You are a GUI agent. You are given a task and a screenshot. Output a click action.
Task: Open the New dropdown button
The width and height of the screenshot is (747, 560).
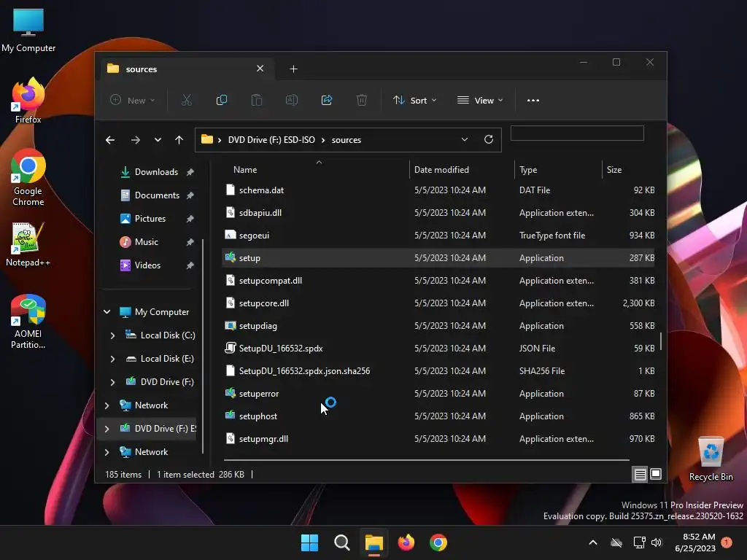tap(133, 101)
